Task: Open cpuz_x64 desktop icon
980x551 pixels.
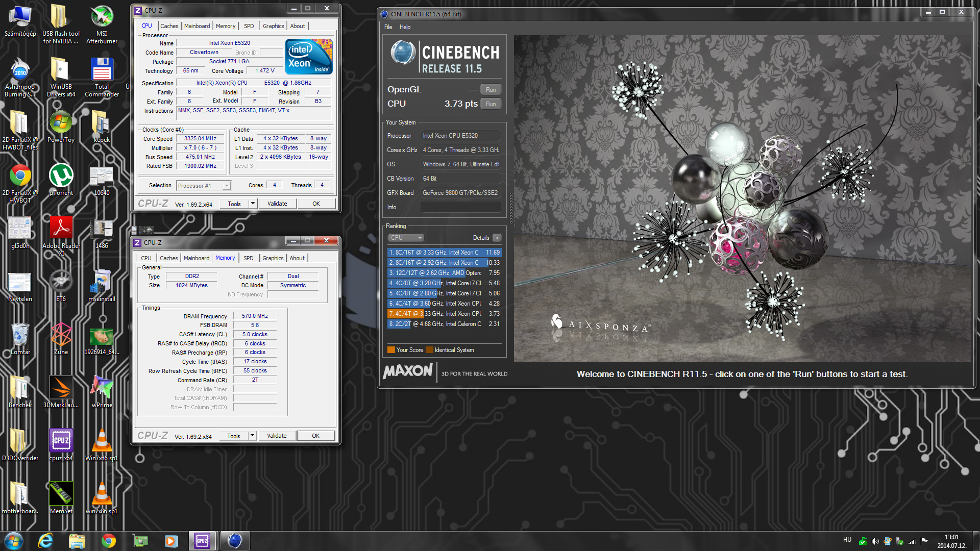Action: tap(61, 445)
